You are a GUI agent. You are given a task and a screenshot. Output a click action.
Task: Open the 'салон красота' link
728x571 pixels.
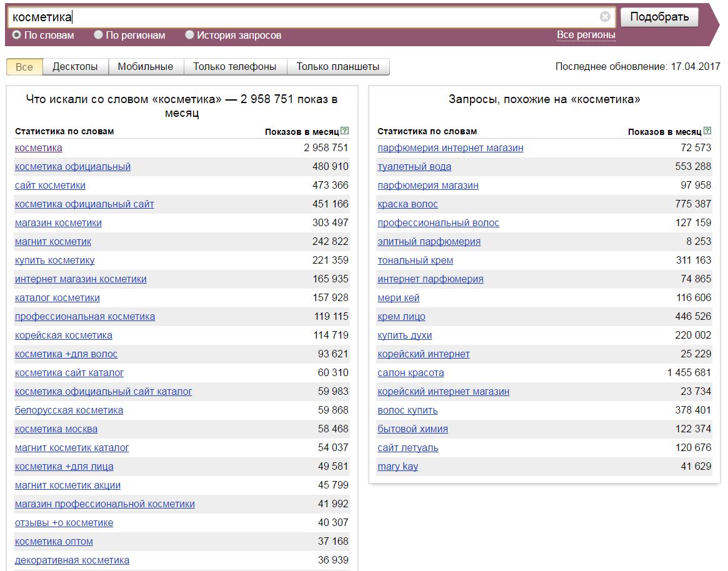click(x=411, y=373)
